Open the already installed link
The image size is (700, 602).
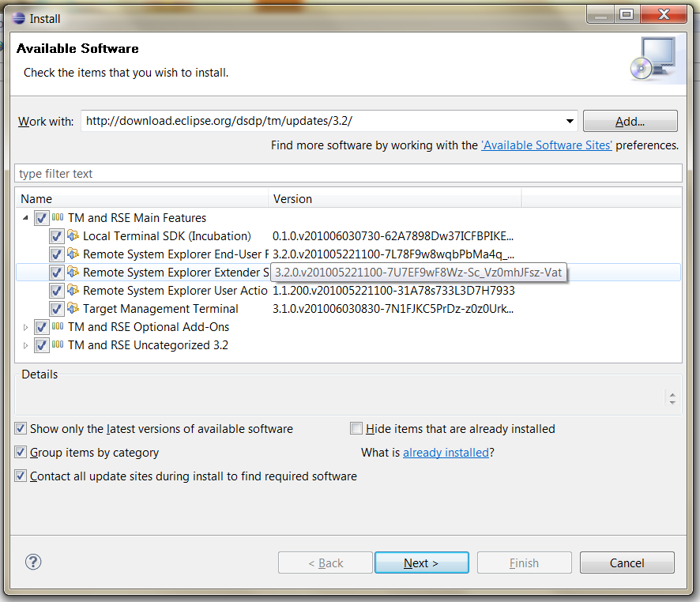click(446, 453)
